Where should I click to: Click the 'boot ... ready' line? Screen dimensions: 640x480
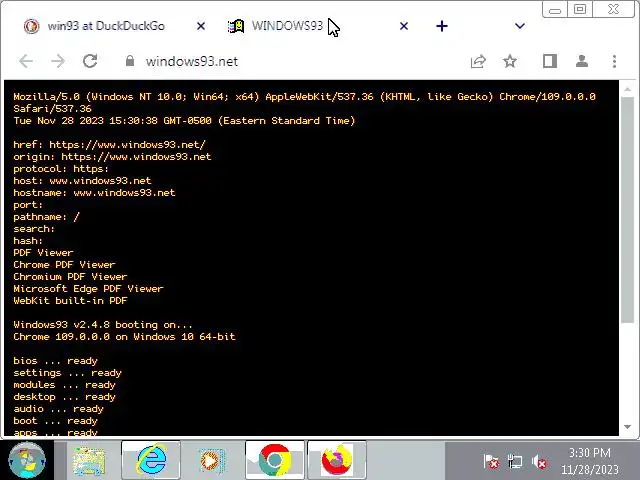(56, 421)
